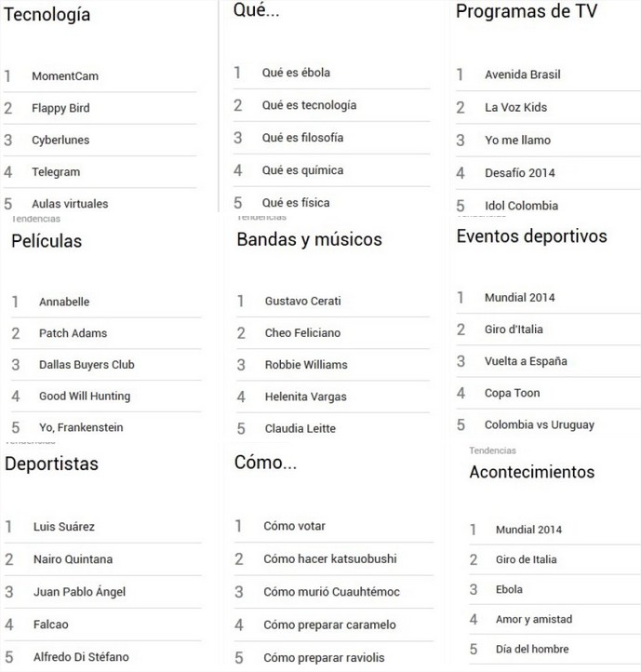Image resolution: width=641 pixels, height=672 pixels.
Task: Select Avenida Brasil under Programas de TV
Action: 522,74
